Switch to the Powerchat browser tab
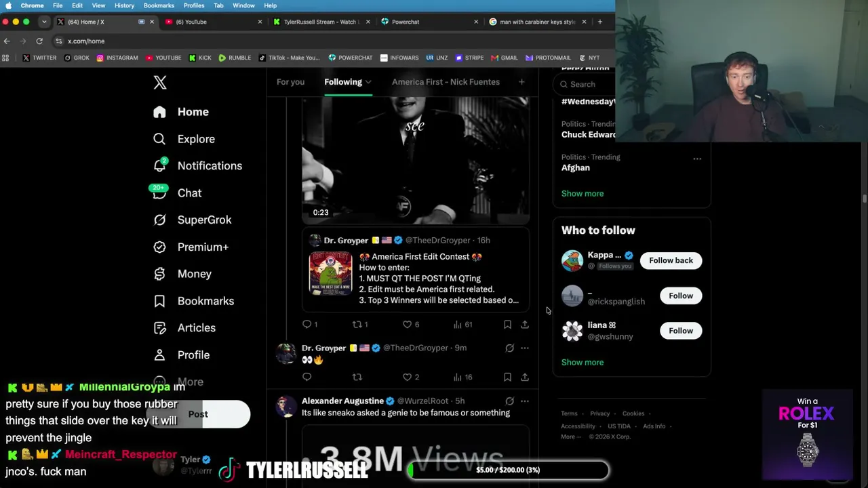The height and width of the screenshot is (488, 868). tap(429, 22)
